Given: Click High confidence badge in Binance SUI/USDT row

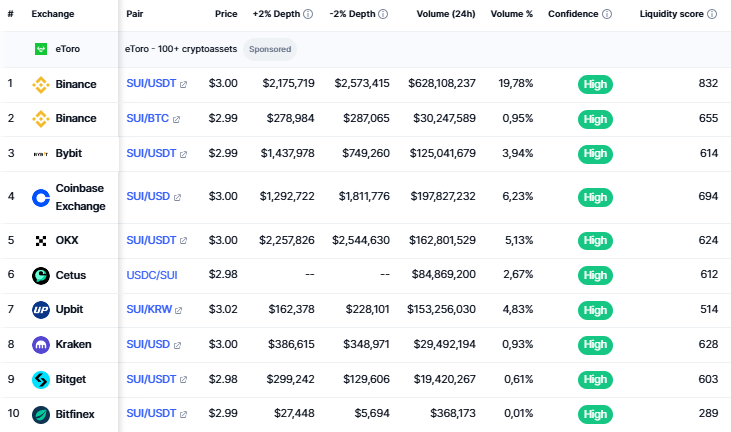Looking at the screenshot, I should [x=595, y=84].
